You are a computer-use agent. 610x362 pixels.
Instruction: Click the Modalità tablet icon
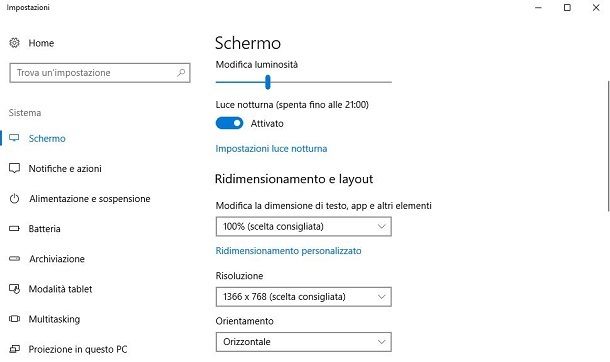[x=14, y=289]
